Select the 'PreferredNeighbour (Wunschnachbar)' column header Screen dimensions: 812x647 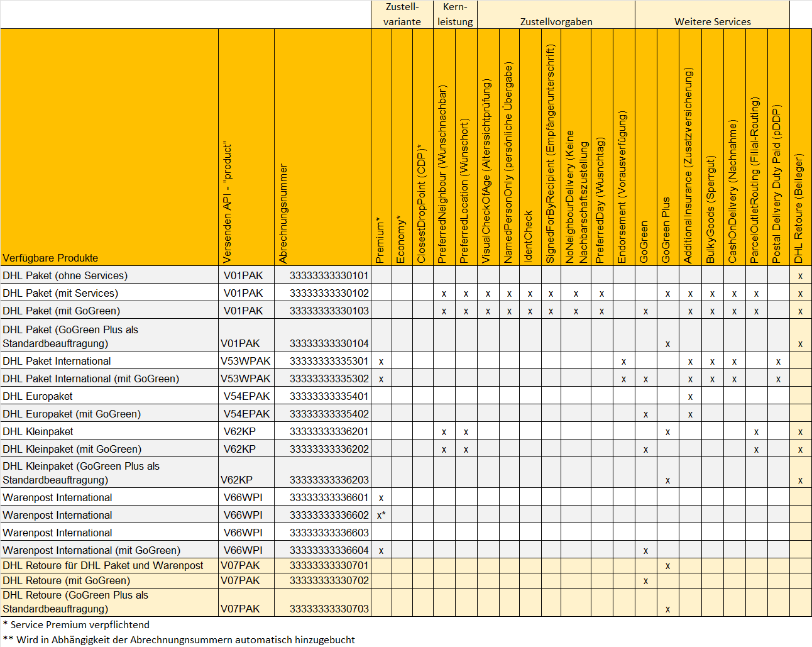point(444,147)
